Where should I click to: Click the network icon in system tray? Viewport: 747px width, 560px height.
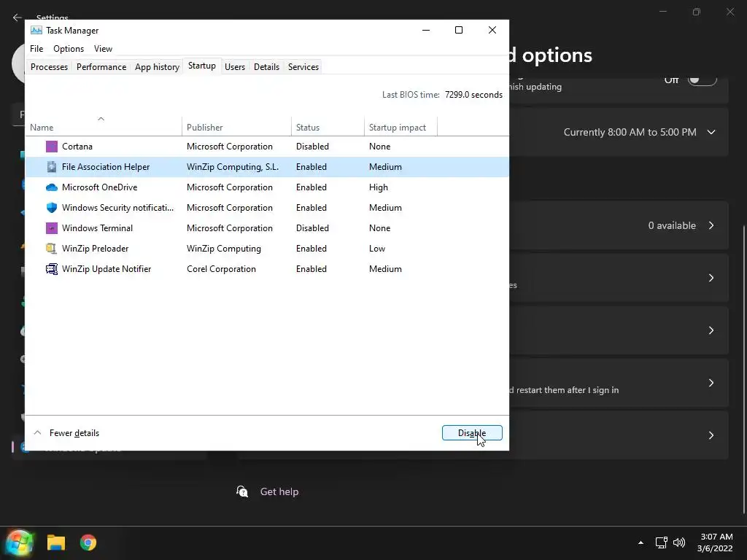tap(661, 542)
